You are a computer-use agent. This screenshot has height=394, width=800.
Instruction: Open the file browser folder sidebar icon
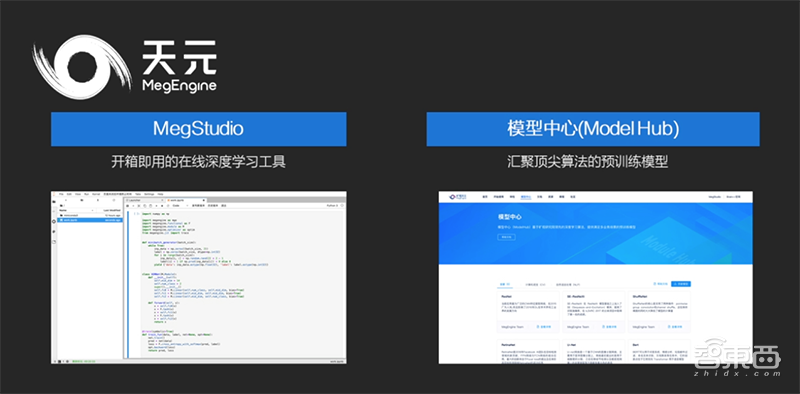[54, 202]
